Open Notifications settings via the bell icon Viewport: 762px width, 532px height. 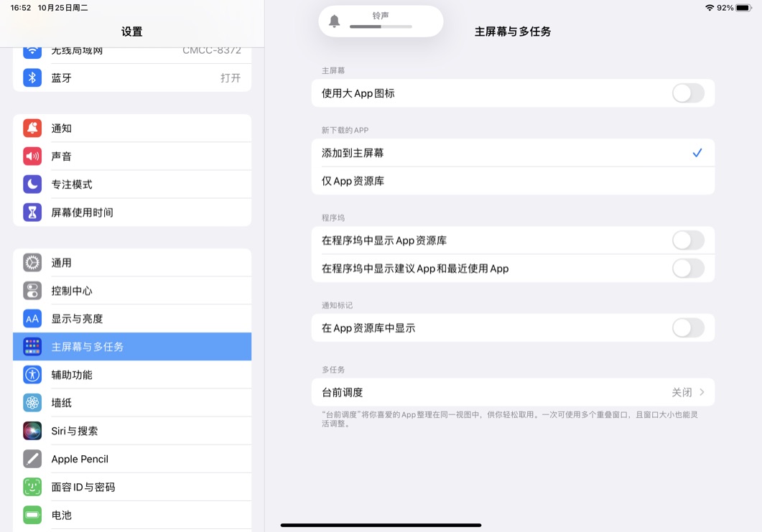32,128
